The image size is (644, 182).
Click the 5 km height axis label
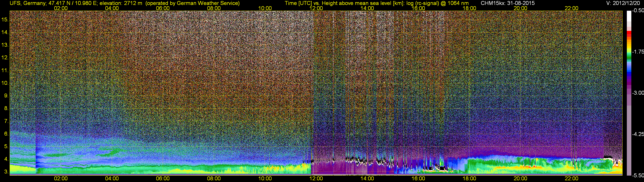click(6, 146)
